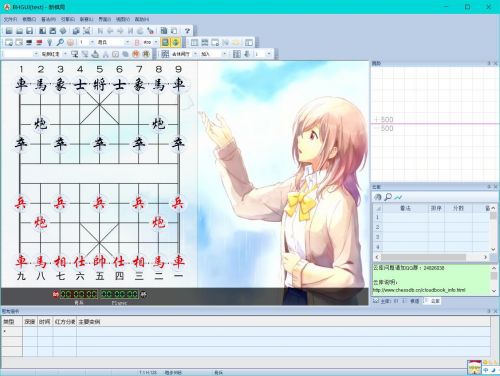Click the green info box scroll-down arrow

point(494,291)
